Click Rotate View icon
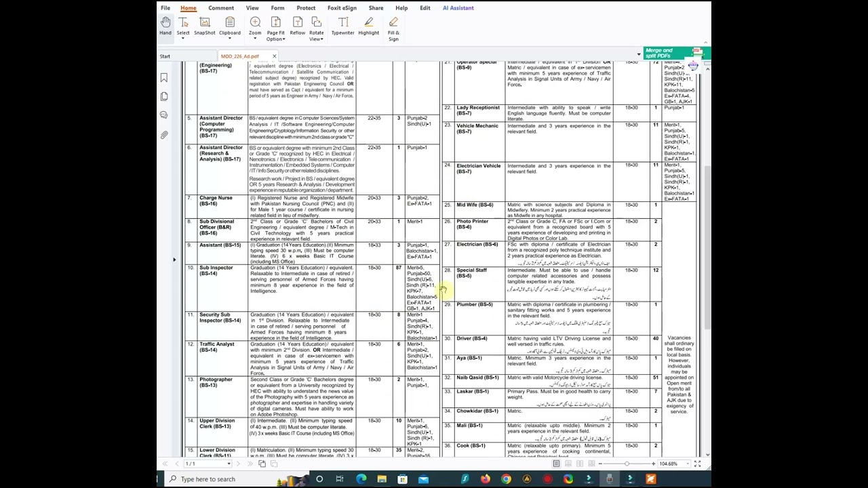The height and width of the screenshot is (488, 868). 316,23
